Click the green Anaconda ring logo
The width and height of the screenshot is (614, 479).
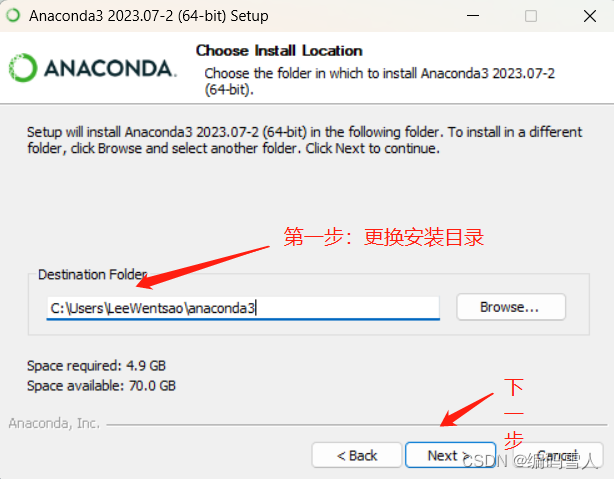pyautogui.click(x=23, y=68)
